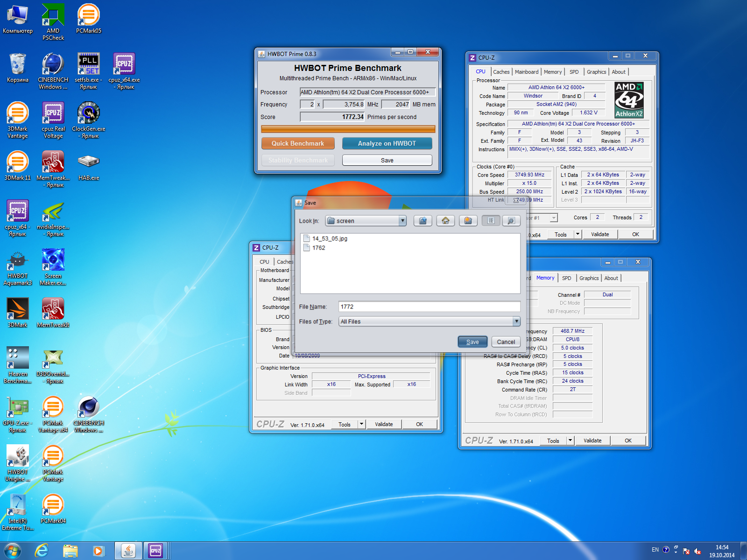
Task: Switch to List view in Save dialog
Action: click(x=491, y=221)
